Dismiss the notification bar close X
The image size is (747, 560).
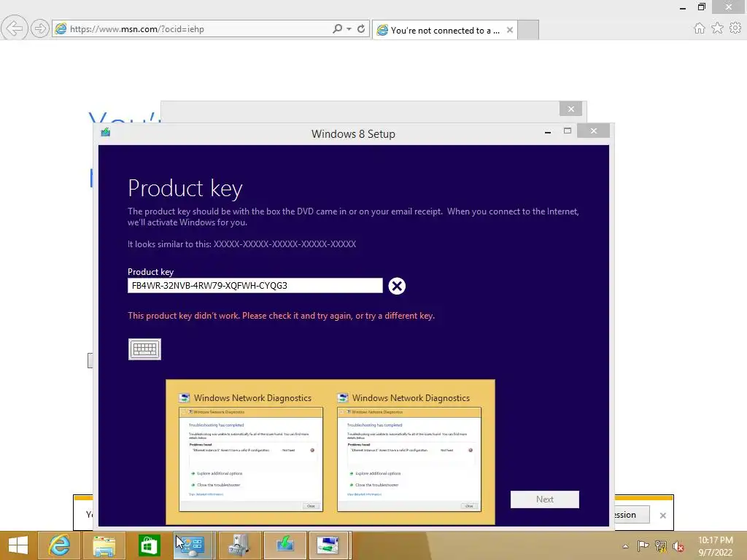click(662, 516)
